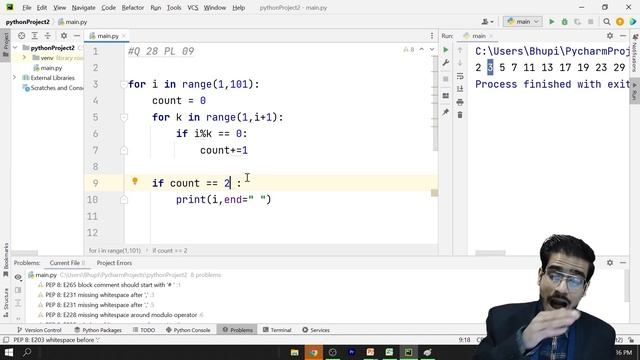640x360 pixels.
Task: Open the Navigate menu
Action: tap(83, 7)
